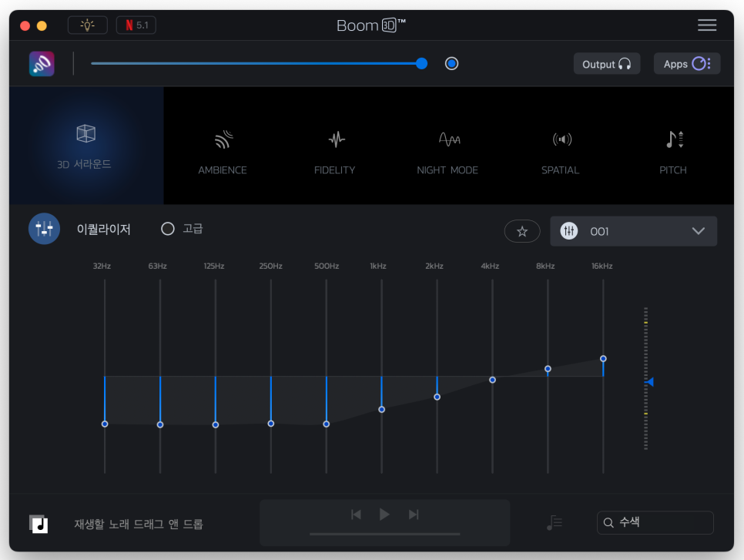Click the lightbulb tips icon
The image size is (744, 560).
[88, 25]
